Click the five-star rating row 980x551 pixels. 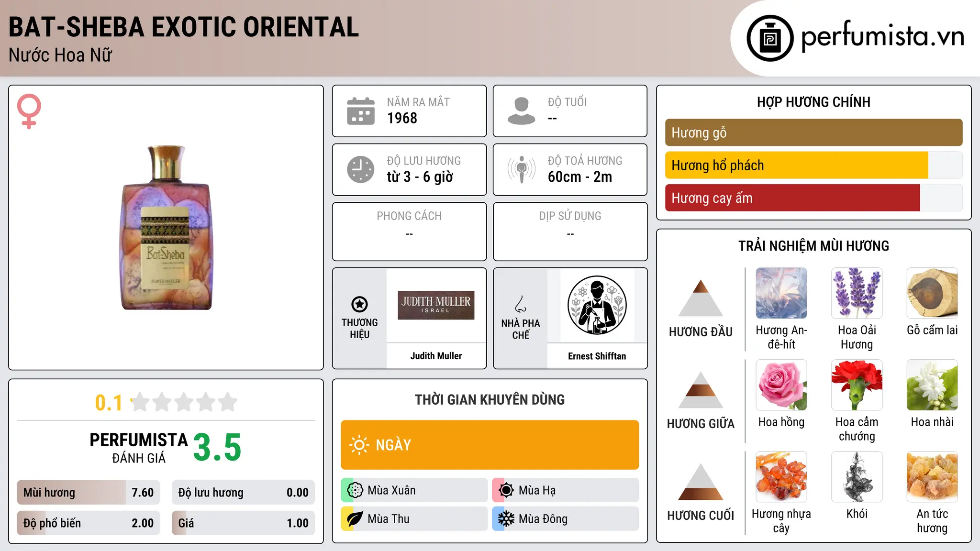point(184,402)
